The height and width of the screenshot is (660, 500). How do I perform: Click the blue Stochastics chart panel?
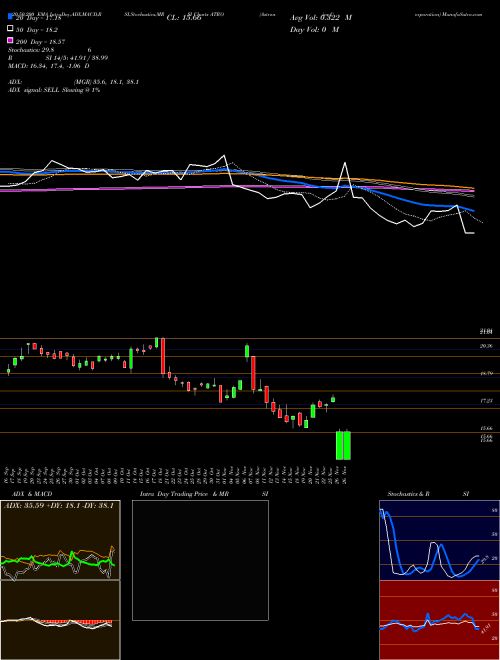[439, 540]
